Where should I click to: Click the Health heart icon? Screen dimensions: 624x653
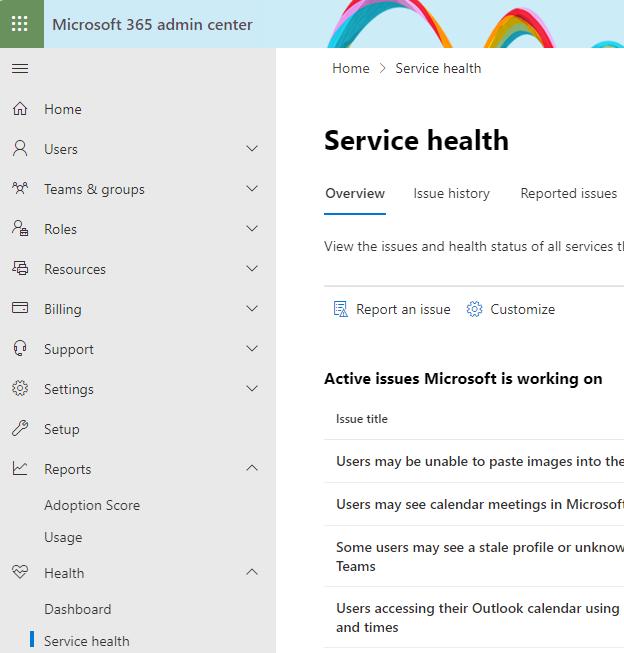coord(20,572)
